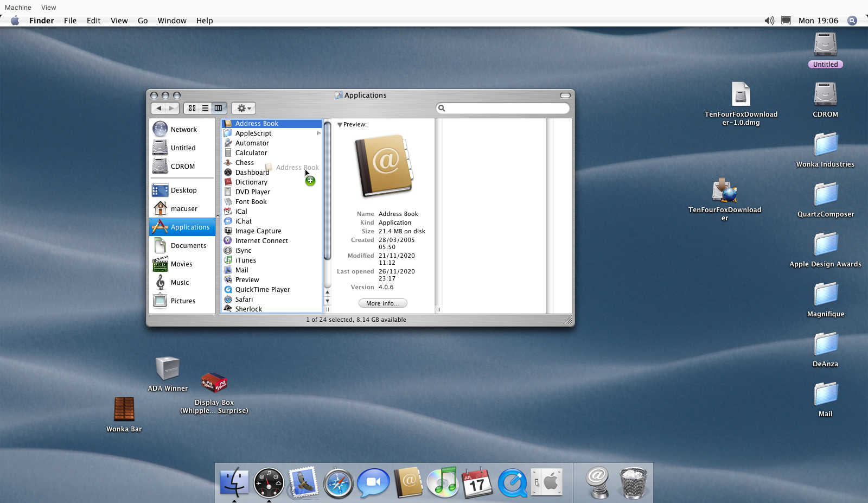Select QuickTime Player in the list
Image resolution: width=868 pixels, height=503 pixels.
point(272,290)
